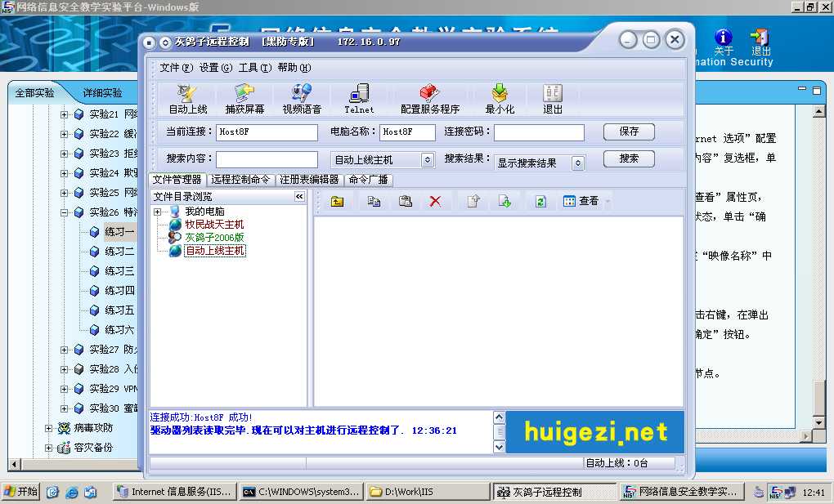Click the 电脑名称 input field
The image size is (834, 504).
pos(407,132)
